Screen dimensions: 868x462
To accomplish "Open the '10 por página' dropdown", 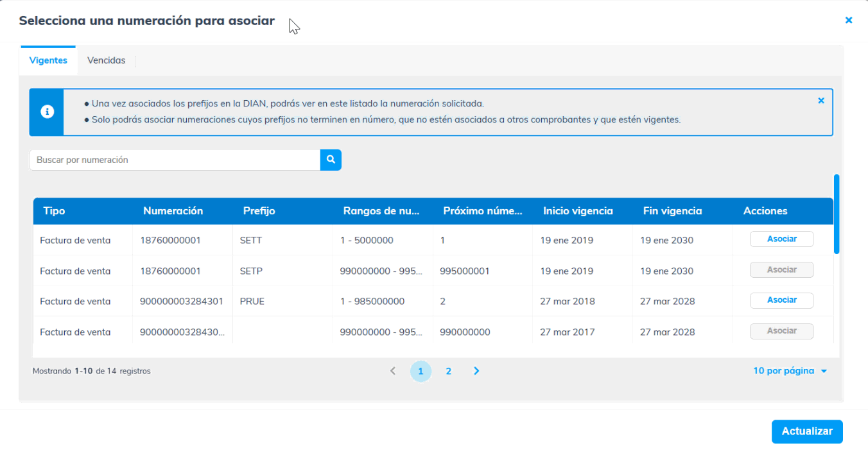I will [x=790, y=371].
